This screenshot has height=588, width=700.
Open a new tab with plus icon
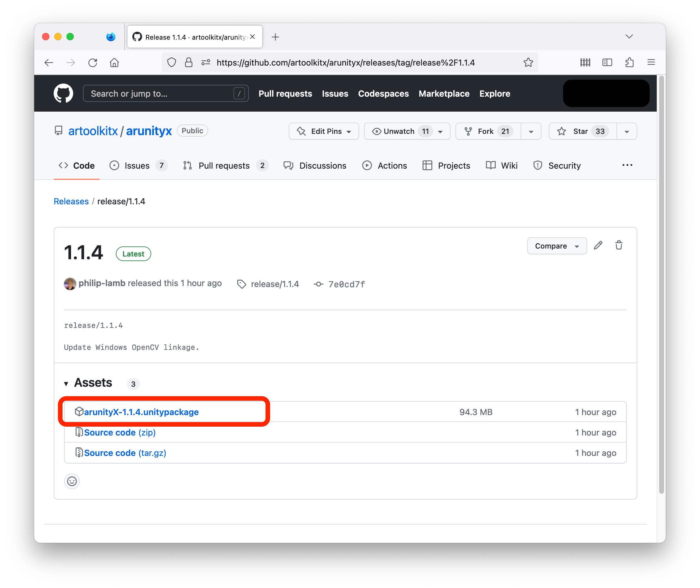pos(275,37)
